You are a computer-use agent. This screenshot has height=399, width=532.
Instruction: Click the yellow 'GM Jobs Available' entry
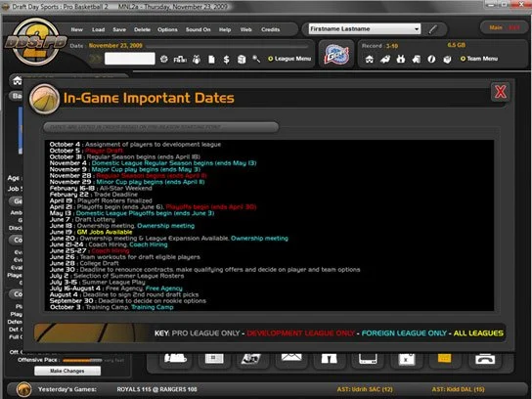pos(105,232)
